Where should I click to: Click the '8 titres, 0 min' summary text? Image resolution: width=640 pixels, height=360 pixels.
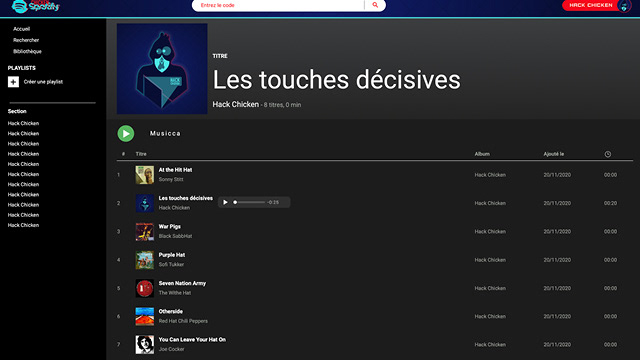(282, 105)
